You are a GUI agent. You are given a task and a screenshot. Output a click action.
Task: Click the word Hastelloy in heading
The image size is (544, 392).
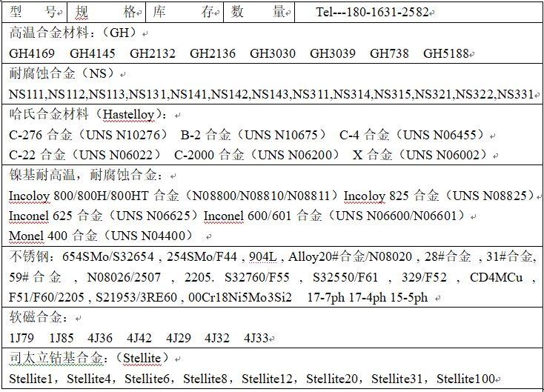point(128,114)
